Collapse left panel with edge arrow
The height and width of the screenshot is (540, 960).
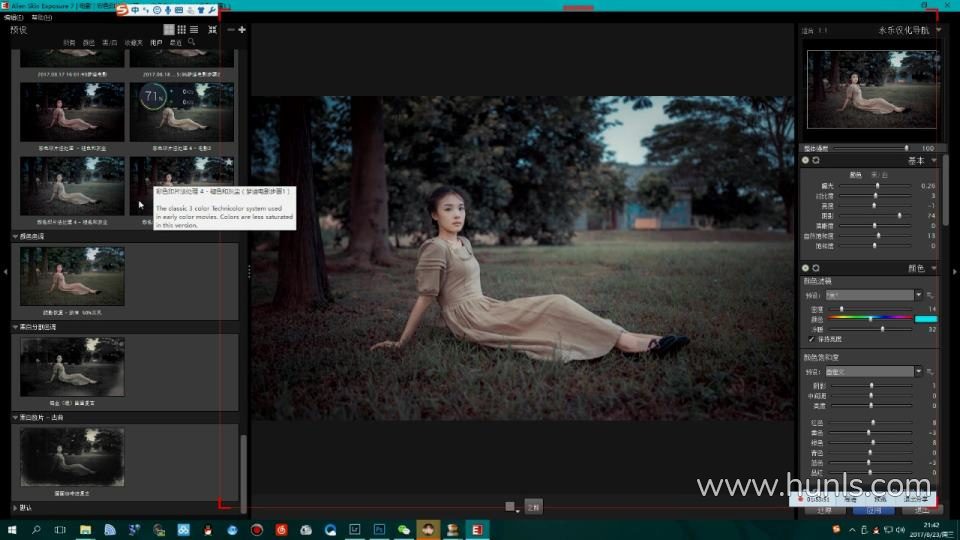5,271
